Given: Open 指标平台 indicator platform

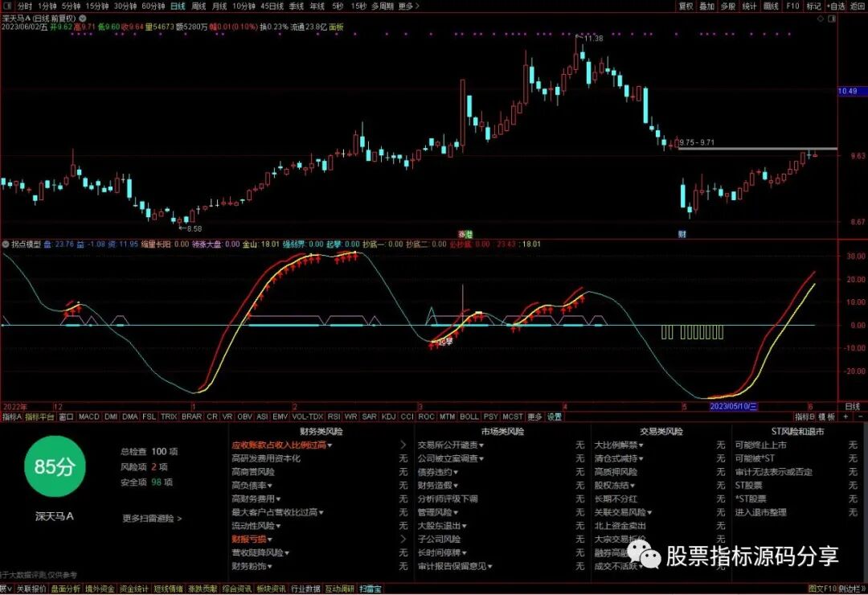Looking at the screenshot, I should (x=39, y=416).
